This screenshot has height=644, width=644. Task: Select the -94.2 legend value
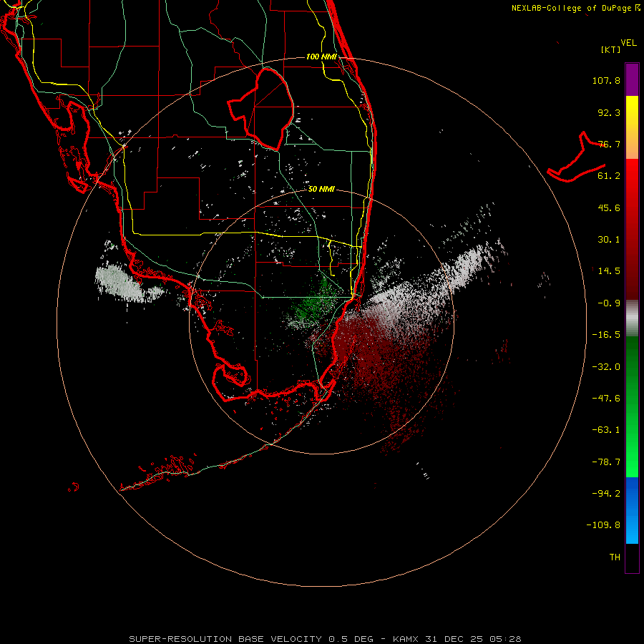606,493
